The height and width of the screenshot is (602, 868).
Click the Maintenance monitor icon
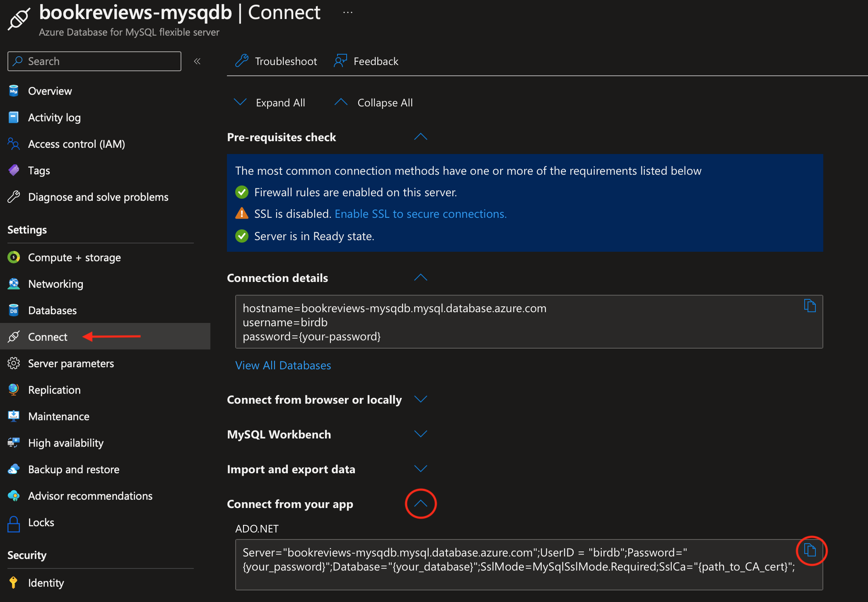[14, 416]
